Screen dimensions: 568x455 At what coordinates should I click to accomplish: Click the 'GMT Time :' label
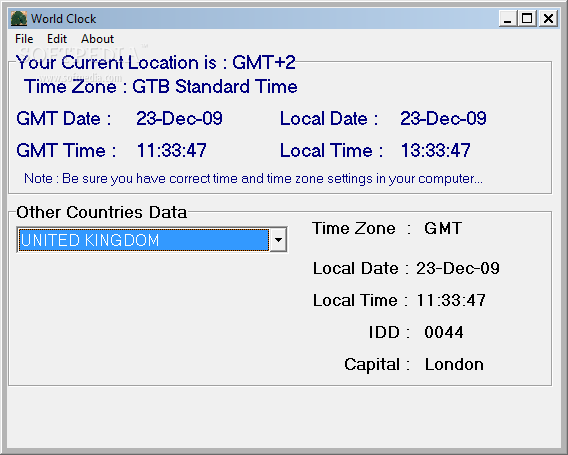pyautogui.click(x=66, y=150)
